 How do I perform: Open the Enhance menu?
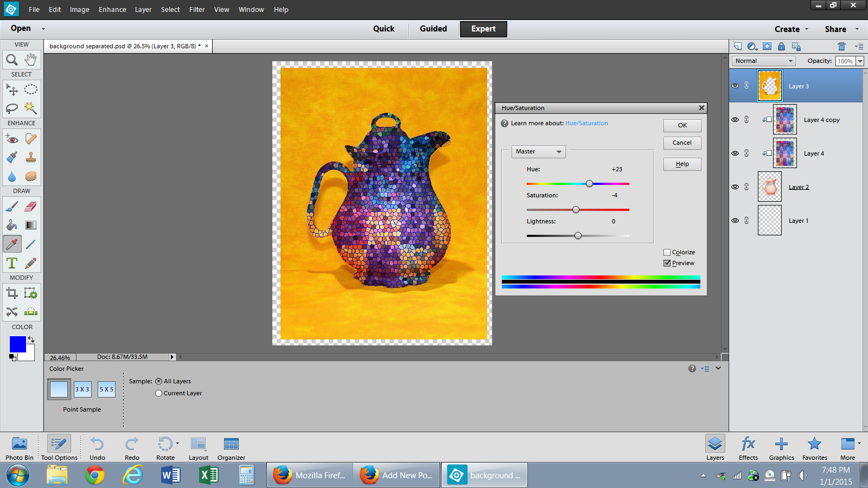112,10
